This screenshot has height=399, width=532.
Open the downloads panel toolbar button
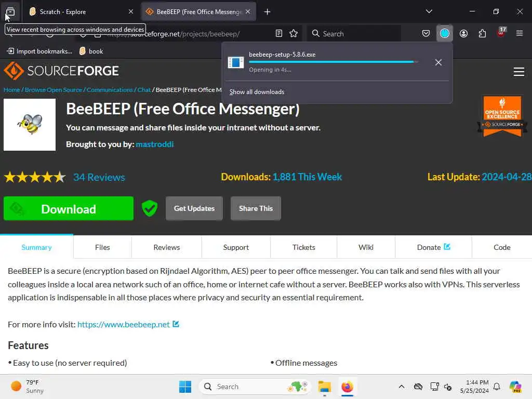pyautogui.click(x=445, y=33)
